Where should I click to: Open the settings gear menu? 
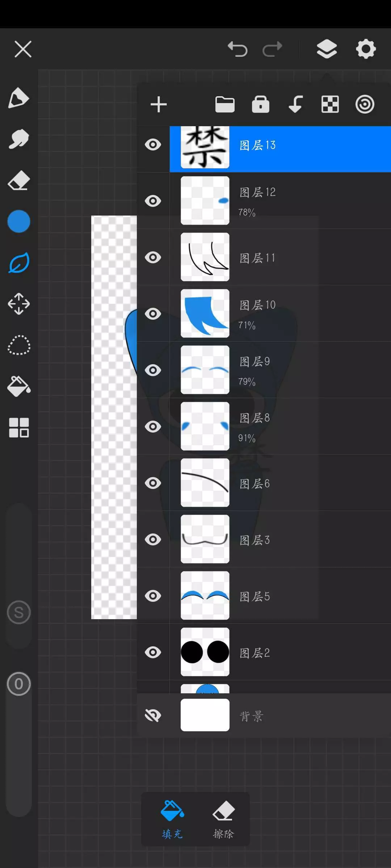point(366,49)
